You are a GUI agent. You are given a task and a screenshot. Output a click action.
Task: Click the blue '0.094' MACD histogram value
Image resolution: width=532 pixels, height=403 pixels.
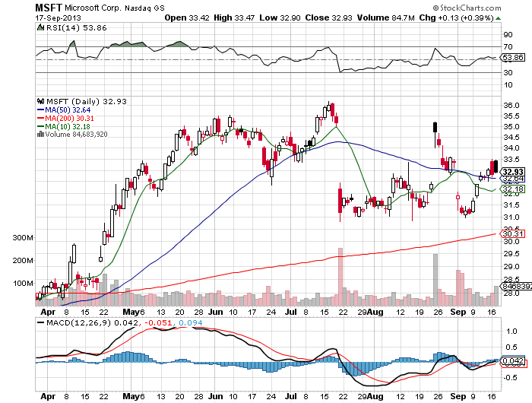pyautogui.click(x=190, y=322)
